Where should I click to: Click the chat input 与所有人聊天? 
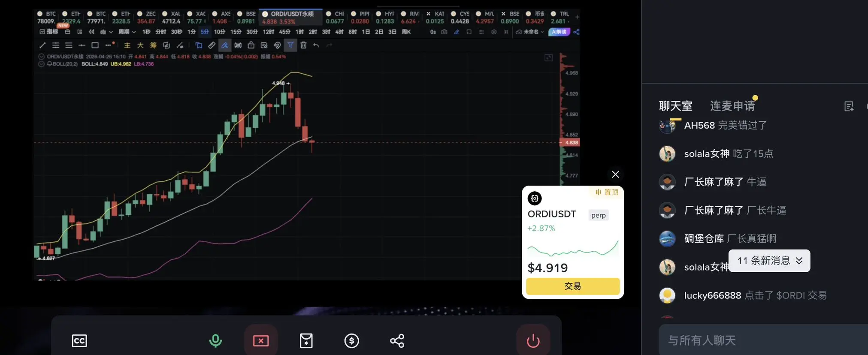coord(763,340)
